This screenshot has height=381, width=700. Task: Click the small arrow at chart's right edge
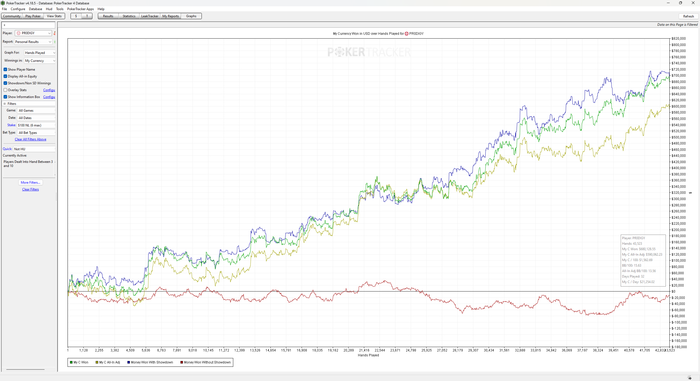point(691,193)
